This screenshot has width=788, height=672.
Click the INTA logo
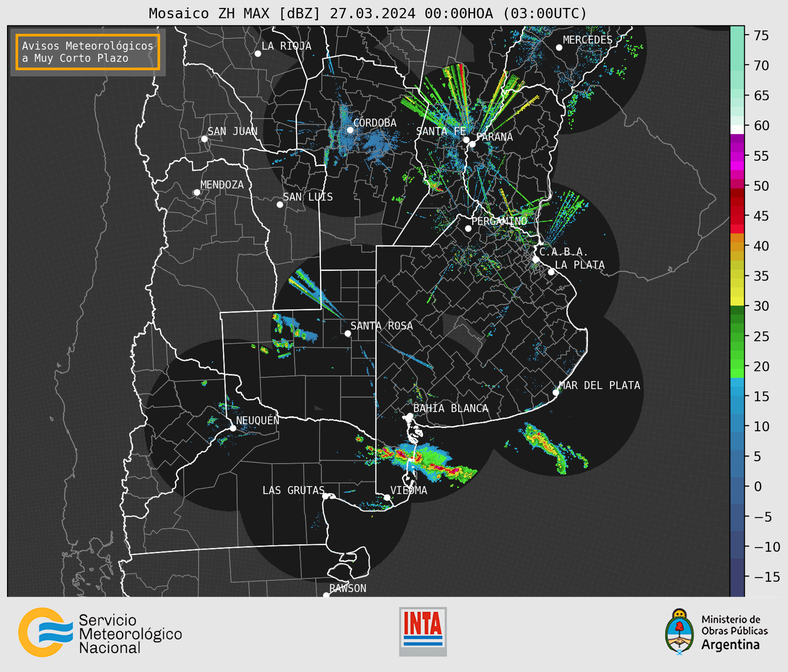click(423, 631)
